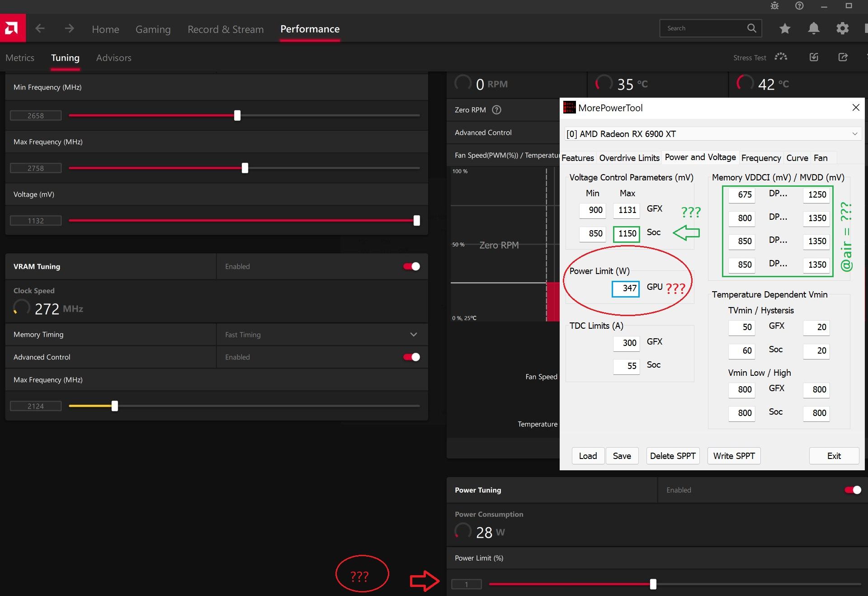Click the Soc max voltage field 1150
The width and height of the screenshot is (868, 596).
[626, 234]
